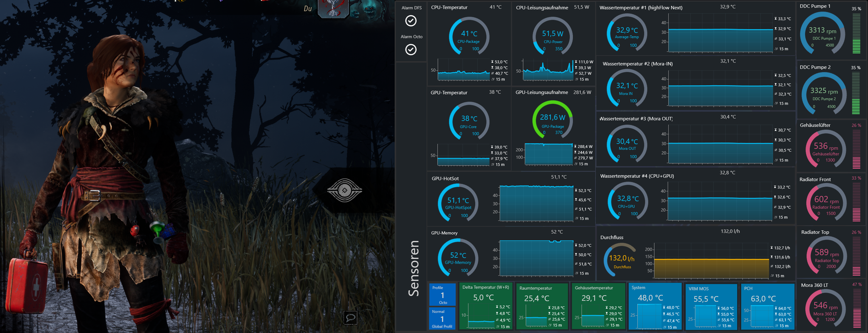Click the GPU-Memory temperature chart
This screenshot has width=868, height=333.
536,258
